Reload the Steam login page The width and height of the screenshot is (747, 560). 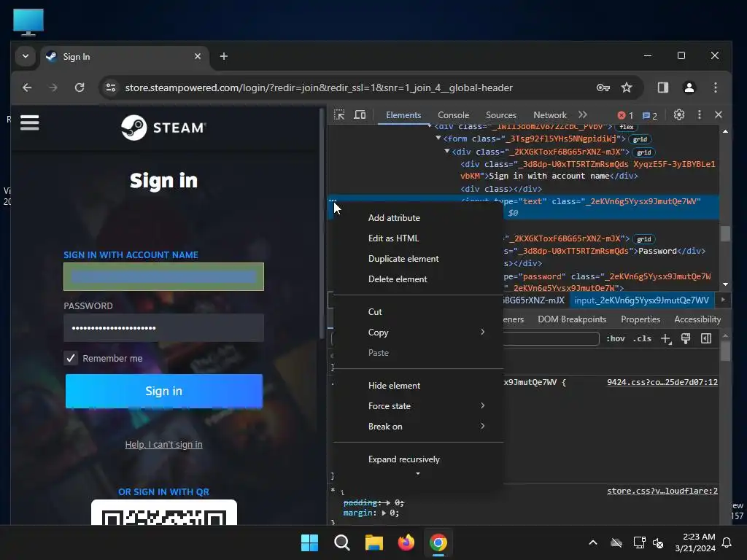coord(80,87)
